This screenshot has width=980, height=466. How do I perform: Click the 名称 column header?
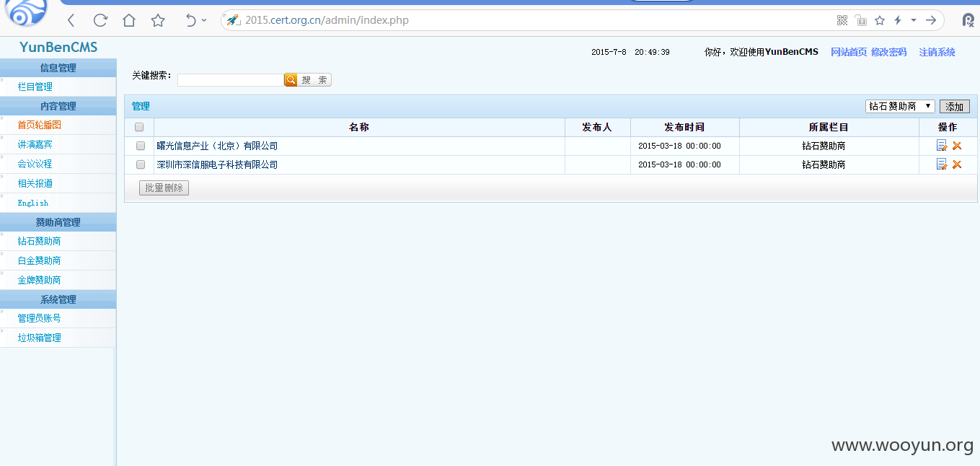[359, 127]
